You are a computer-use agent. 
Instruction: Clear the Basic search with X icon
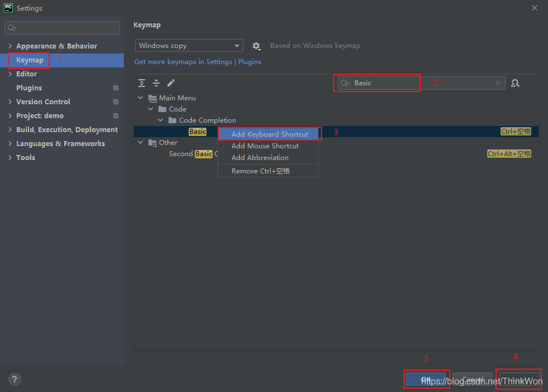point(498,83)
